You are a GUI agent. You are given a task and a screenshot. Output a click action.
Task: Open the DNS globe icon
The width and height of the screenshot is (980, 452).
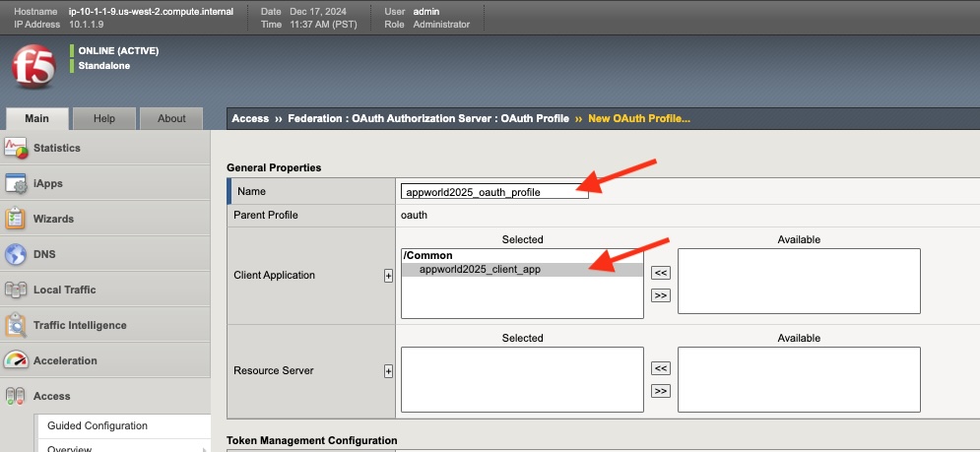(16, 254)
